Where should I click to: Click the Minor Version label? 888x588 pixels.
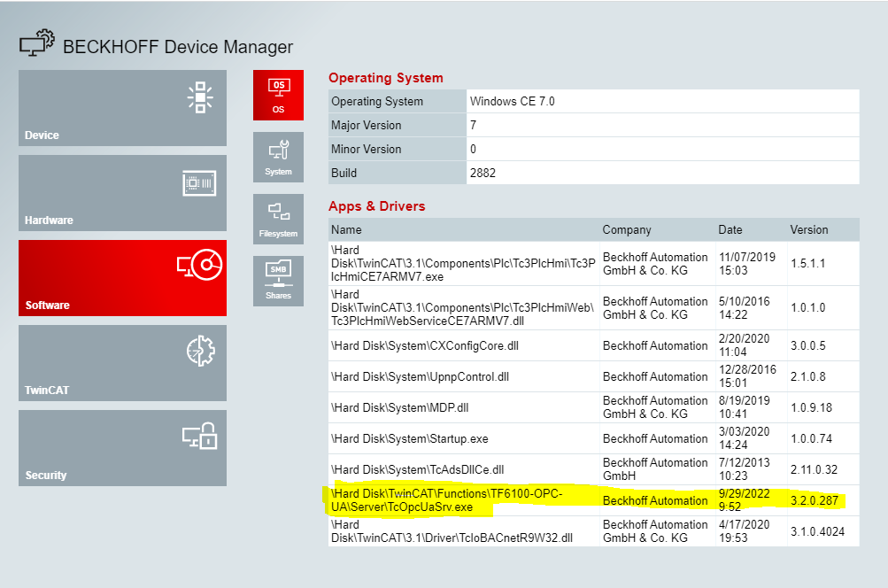(x=366, y=149)
